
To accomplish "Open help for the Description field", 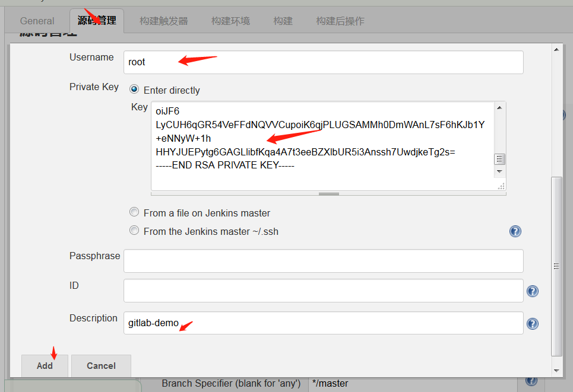I will (533, 324).
